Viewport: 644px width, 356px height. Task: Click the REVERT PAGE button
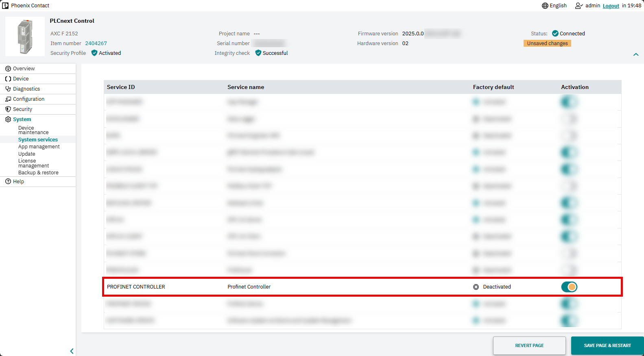pyautogui.click(x=529, y=345)
